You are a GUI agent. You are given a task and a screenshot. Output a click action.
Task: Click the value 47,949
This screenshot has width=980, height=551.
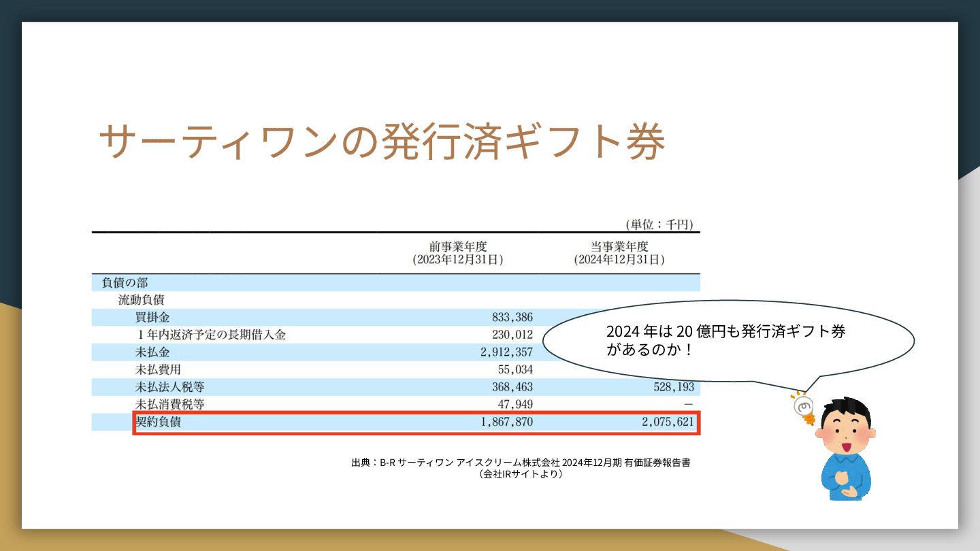click(x=515, y=405)
